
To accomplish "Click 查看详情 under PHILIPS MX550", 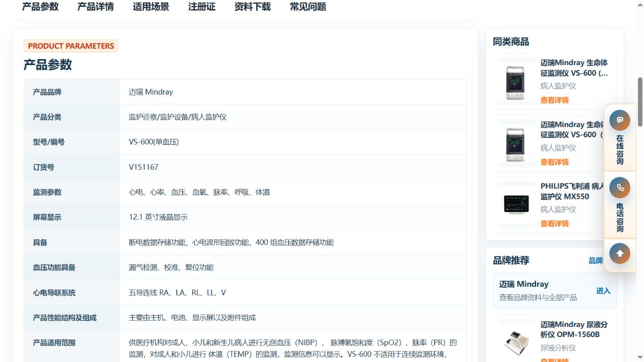I will tap(554, 224).
